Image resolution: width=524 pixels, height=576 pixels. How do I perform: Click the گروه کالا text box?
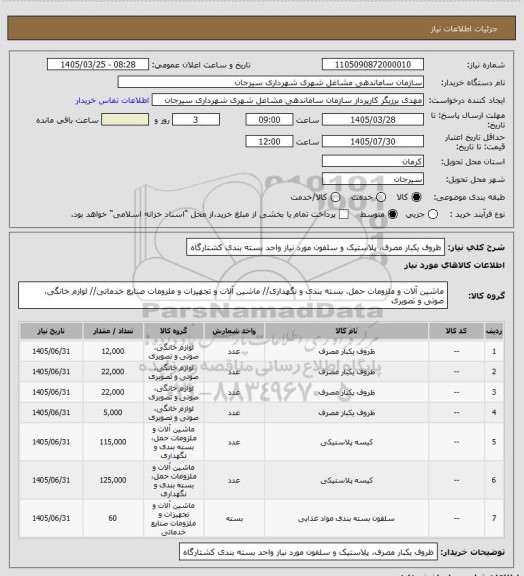(x=233, y=295)
